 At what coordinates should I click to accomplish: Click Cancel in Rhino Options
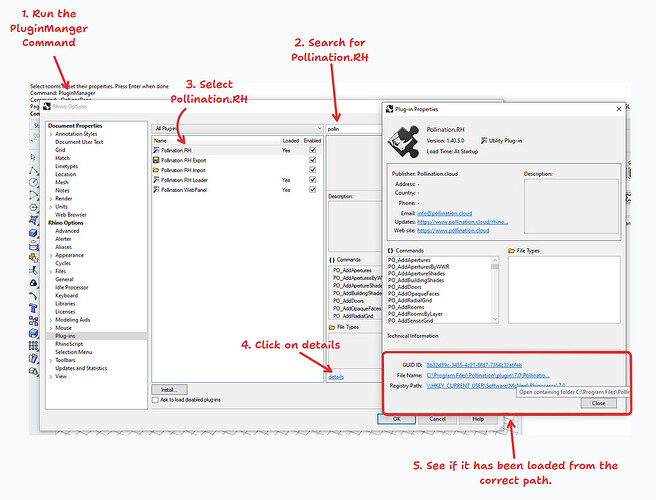point(437,419)
